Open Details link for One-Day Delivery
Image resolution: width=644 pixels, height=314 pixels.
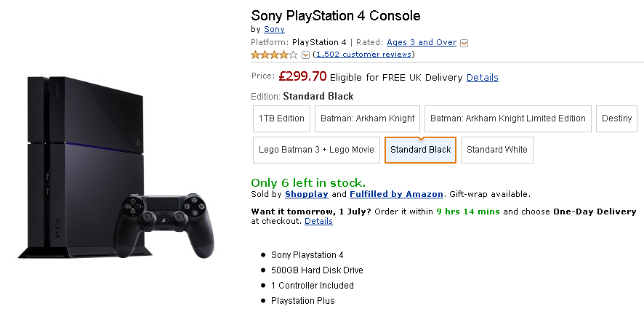tap(318, 221)
